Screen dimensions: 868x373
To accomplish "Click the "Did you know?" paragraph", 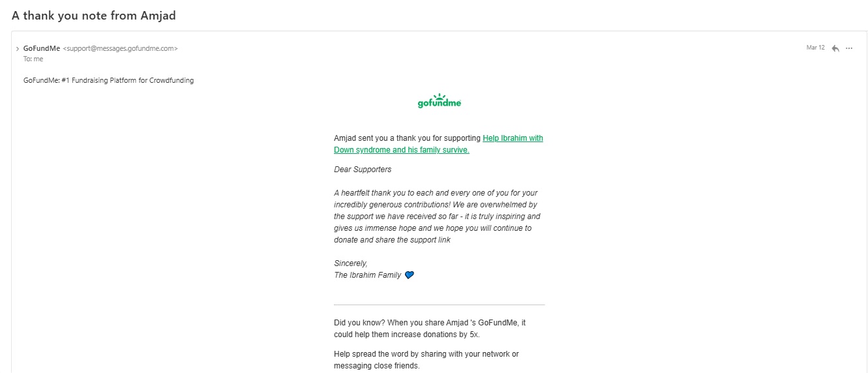I will click(430, 329).
